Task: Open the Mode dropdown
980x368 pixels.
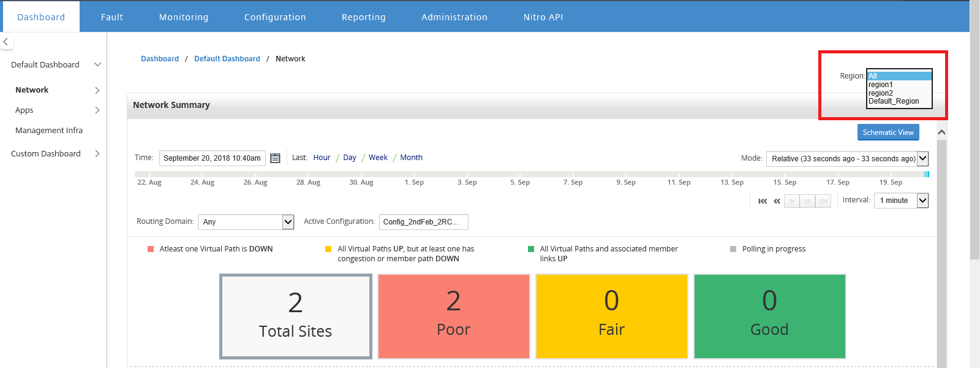Action: 848,159
